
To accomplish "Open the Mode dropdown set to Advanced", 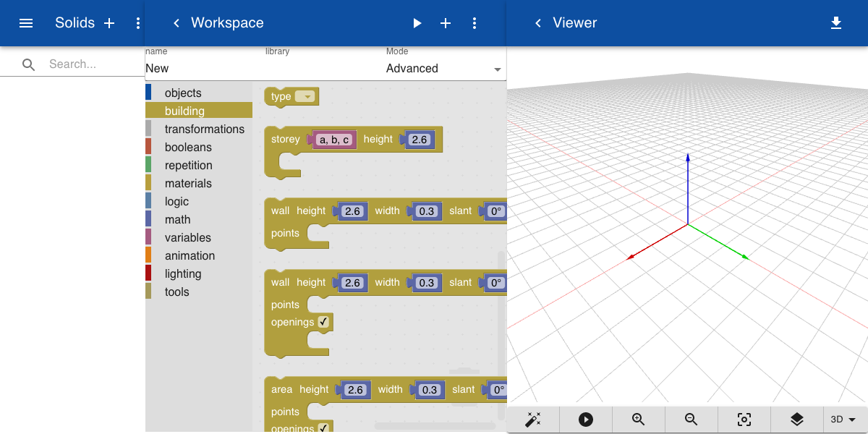I will [x=444, y=69].
